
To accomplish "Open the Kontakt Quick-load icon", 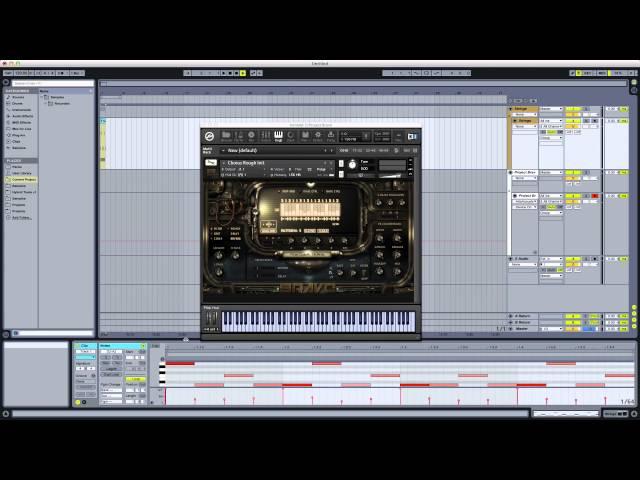I will coord(291,136).
